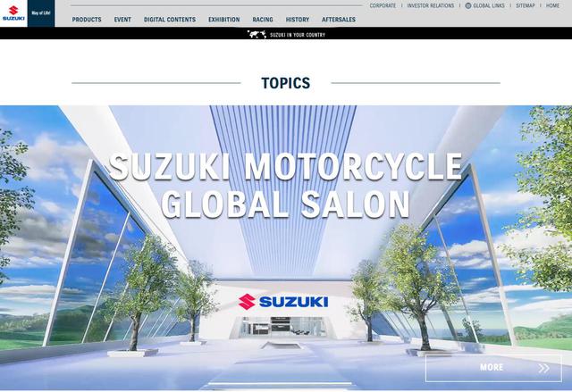Open GLOBAL LINKS text link
The height and width of the screenshot is (392, 572).
pyautogui.click(x=489, y=6)
